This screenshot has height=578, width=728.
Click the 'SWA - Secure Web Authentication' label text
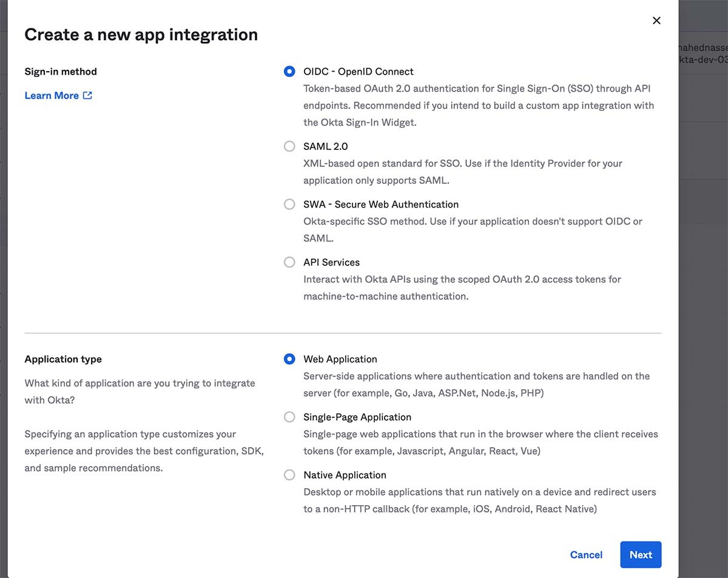pyautogui.click(x=380, y=205)
